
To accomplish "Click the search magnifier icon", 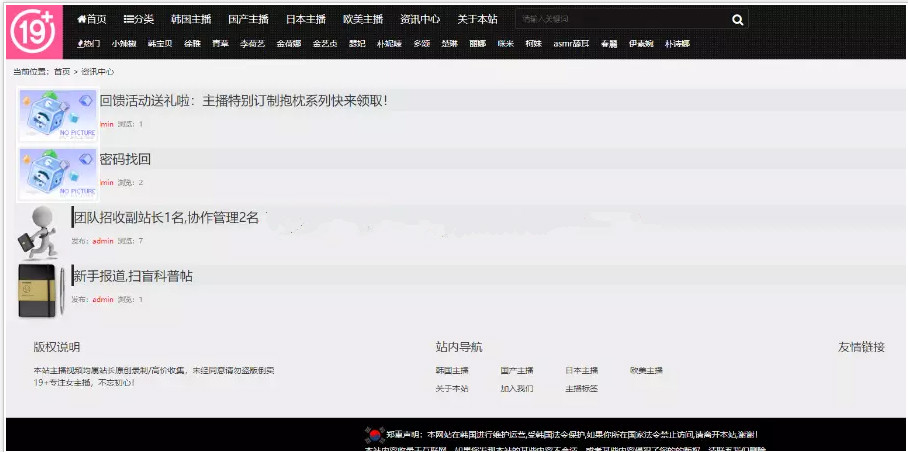I will point(737,19).
